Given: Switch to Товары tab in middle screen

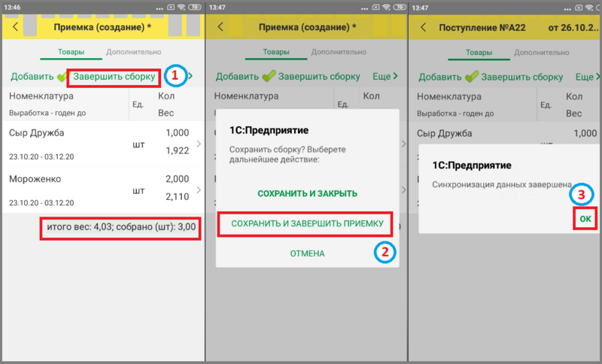Looking at the screenshot, I should coord(276,52).
